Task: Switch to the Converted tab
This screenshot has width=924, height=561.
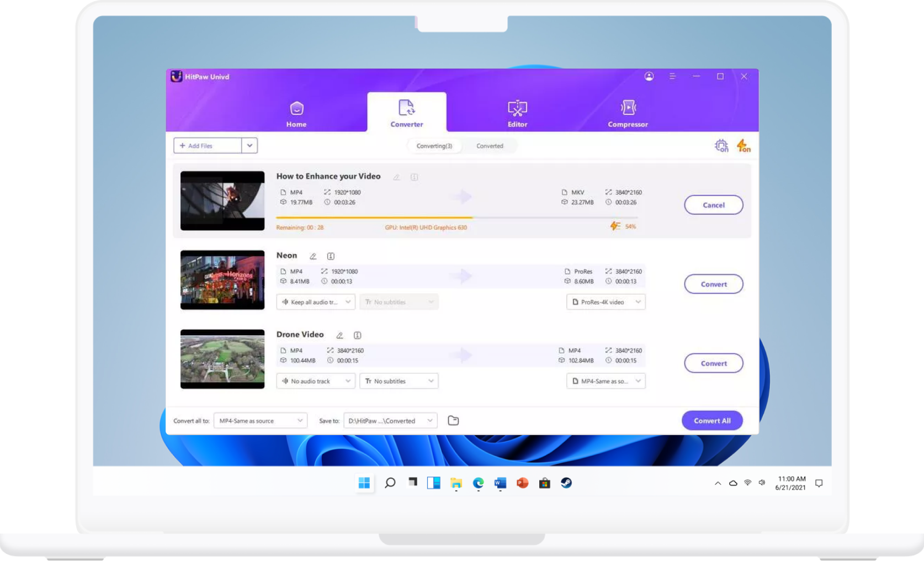Action: pyautogui.click(x=490, y=146)
